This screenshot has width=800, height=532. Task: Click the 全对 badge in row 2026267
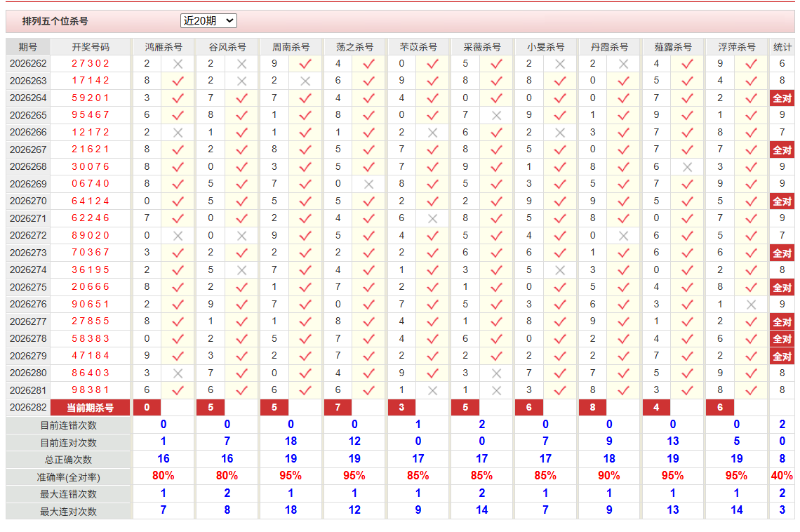click(782, 150)
